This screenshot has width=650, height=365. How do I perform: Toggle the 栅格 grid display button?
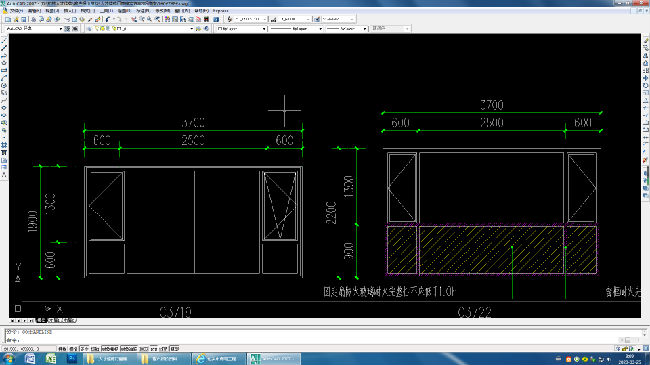point(73,349)
